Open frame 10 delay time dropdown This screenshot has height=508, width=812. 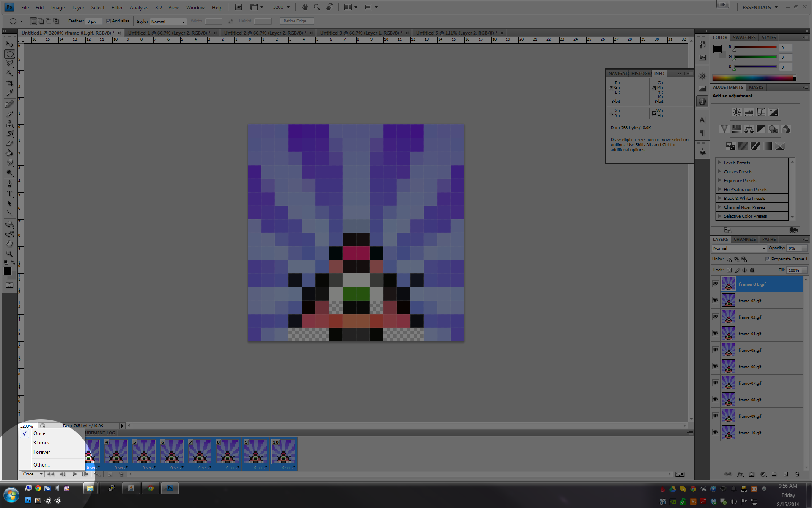click(289, 467)
